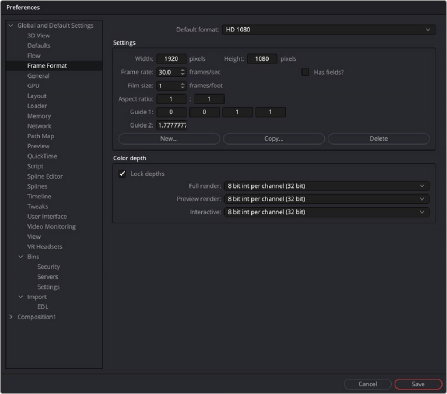
Task: Uncheck the Lock depths checkbox
Action: pos(122,174)
